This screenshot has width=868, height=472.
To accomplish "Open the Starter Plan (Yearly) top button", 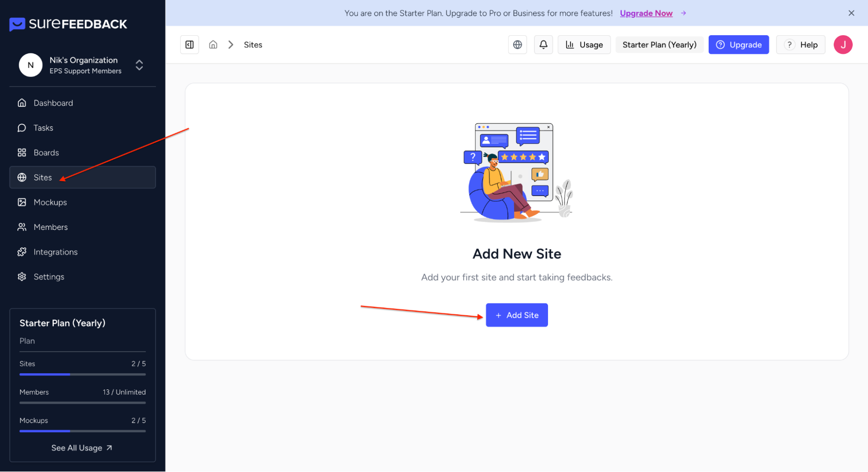I will click(x=659, y=45).
